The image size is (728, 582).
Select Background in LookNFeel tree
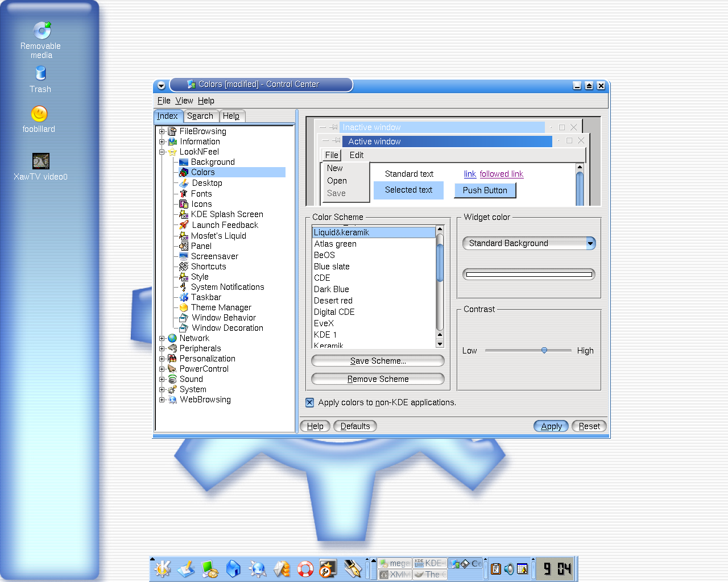click(x=213, y=162)
